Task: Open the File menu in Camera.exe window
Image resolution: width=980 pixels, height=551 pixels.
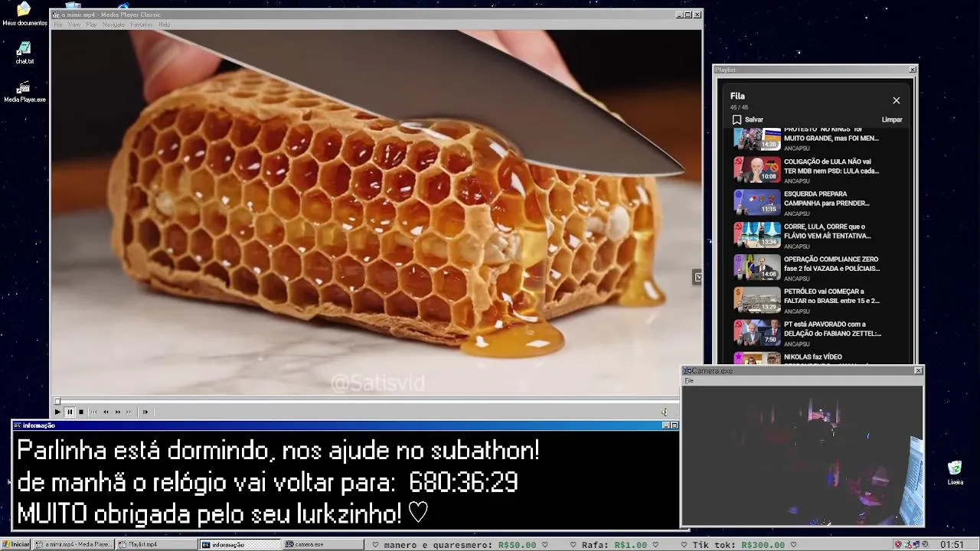Action: coord(689,380)
